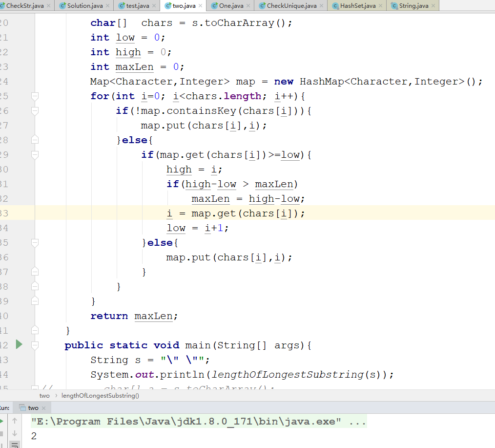This screenshot has width=495, height=448.
Task: Rerun the program with the green Run arrow
Action: 1,421
